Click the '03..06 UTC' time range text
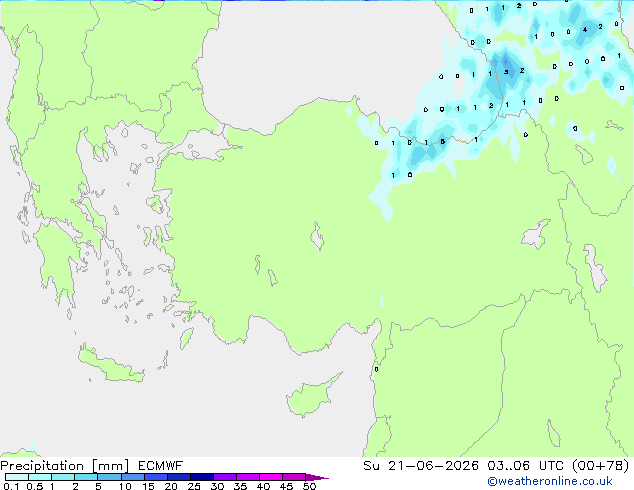The image size is (634, 490). pos(525,466)
